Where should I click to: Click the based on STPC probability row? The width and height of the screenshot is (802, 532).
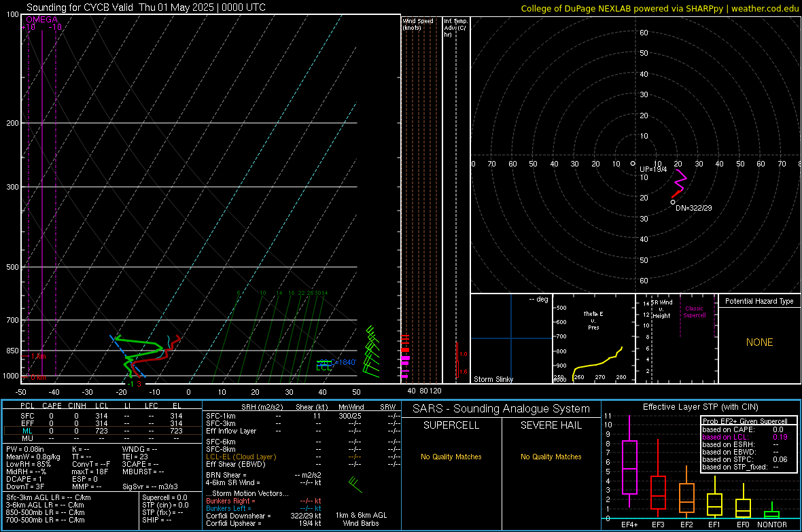pyautogui.click(x=745, y=459)
